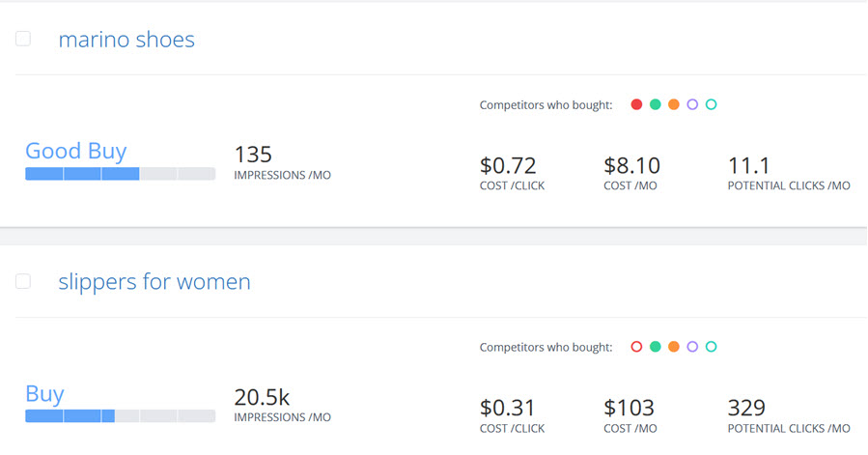
Task: Click green dot for slippers for women
Action: pyautogui.click(x=655, y=347)
